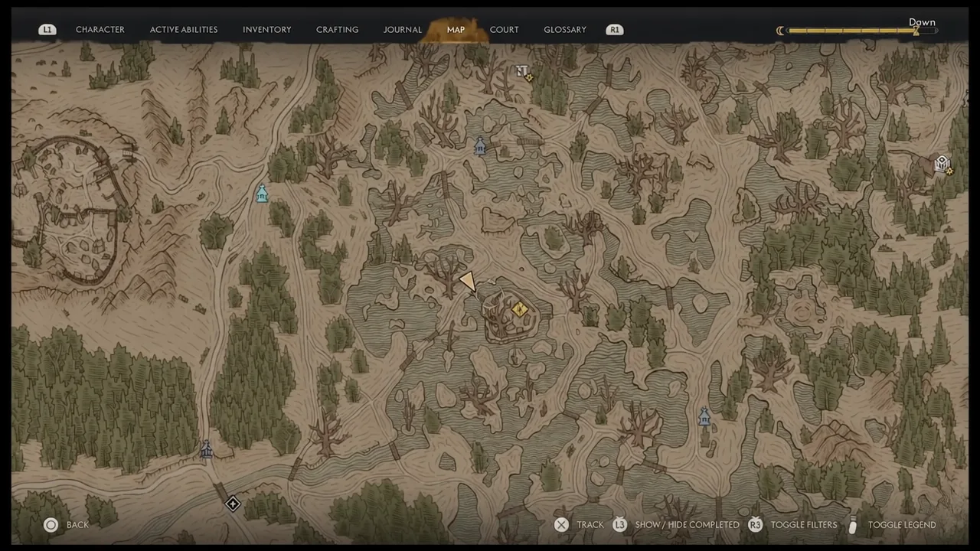This screenshot has width=980, height=551.
Task: Select the dark blue shrine marker near the southwest bridge
Action: point(206,450)
